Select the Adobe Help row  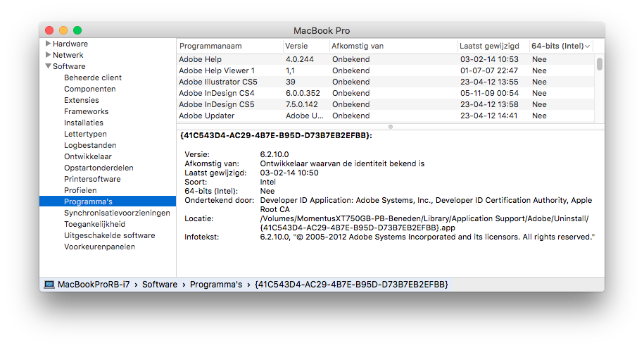pyautogui.click(x=385, y=59)
